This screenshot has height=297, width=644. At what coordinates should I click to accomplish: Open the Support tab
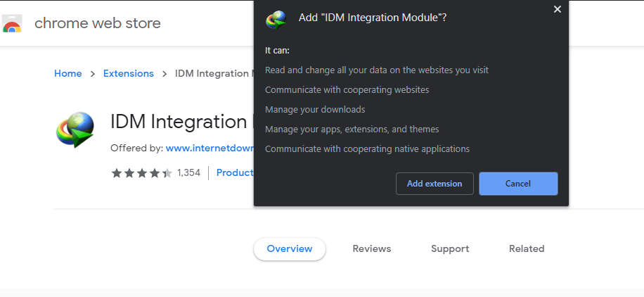point(450,248)
